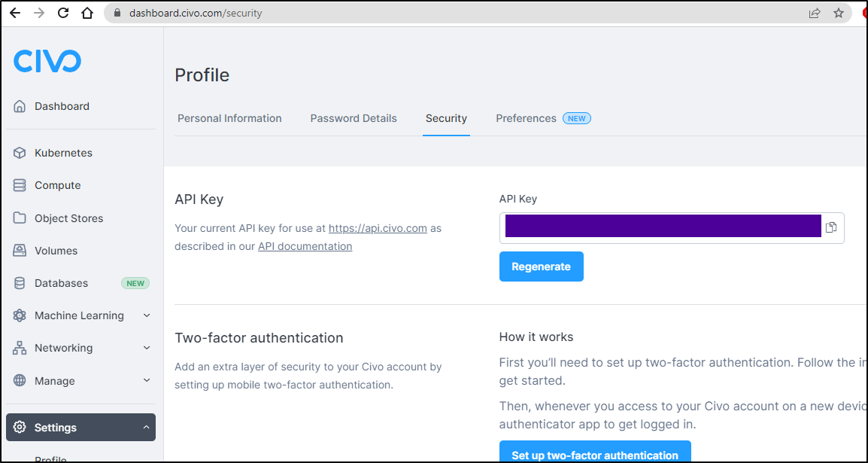The image size is (868, 463).
Task: Bookmark this page with star icon
Action: tap(839, 14)
